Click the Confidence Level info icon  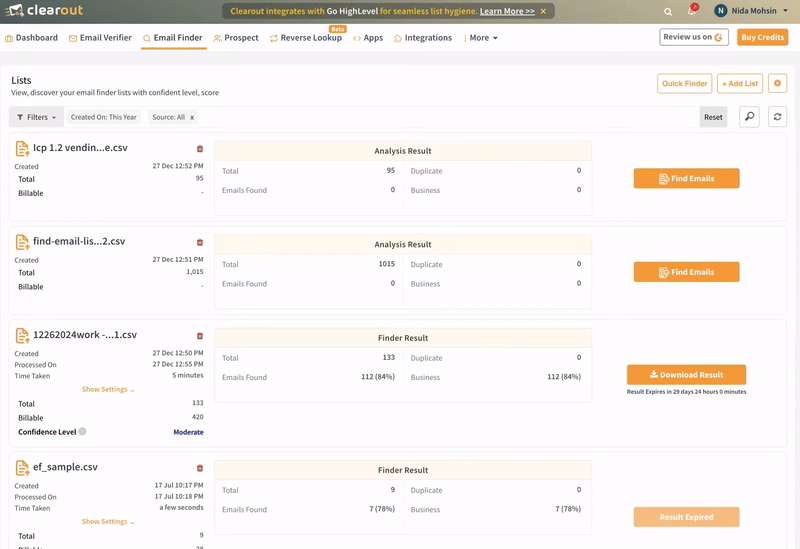[x=83, y=431]
